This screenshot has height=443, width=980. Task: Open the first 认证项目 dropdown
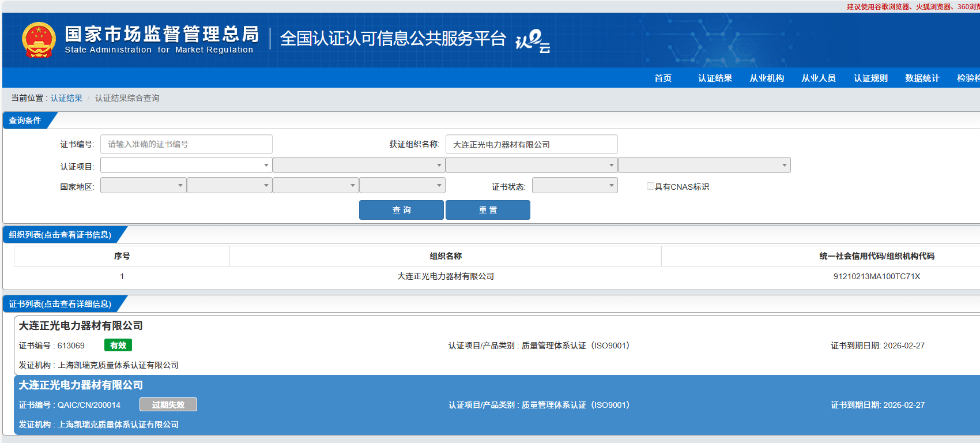coord(186,166)
